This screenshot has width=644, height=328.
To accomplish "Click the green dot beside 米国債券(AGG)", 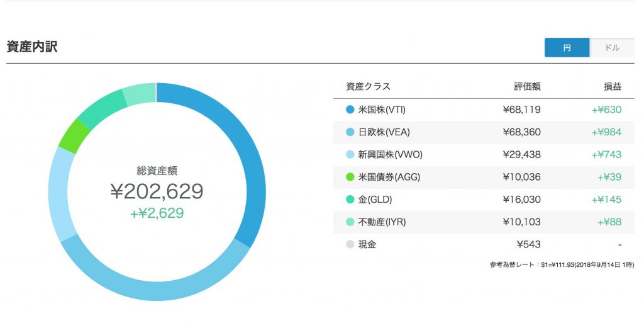I will 350,178.
